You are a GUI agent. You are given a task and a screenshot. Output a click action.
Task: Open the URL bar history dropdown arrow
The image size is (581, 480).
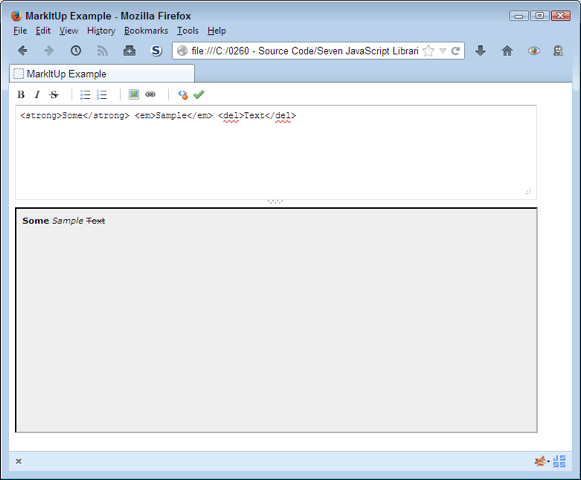pos(443,51)
